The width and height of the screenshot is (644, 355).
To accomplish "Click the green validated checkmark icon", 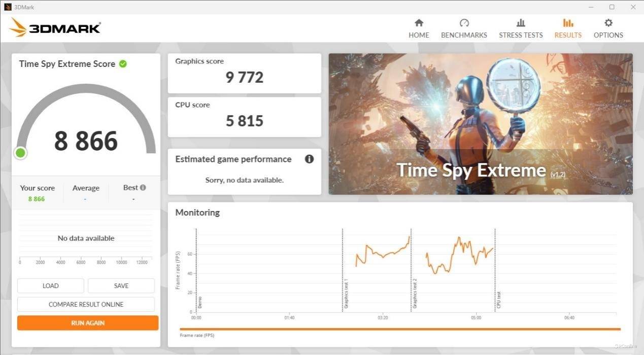I will [123, 64].
